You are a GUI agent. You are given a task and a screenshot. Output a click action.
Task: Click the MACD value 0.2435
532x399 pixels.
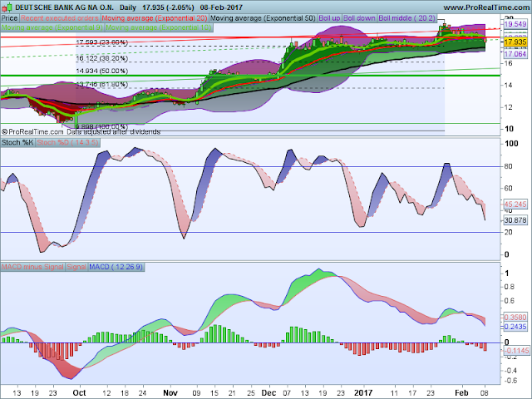point(515,327)
